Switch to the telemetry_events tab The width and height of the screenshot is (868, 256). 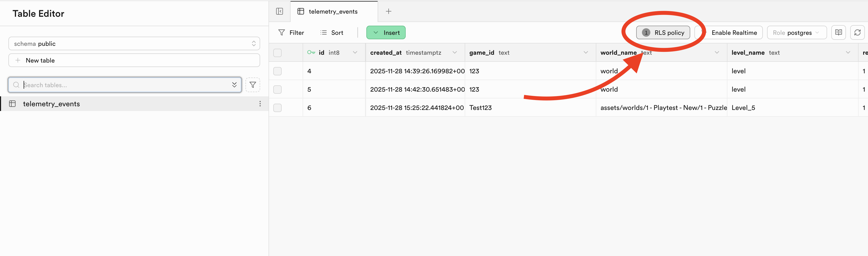coord(334,12)
